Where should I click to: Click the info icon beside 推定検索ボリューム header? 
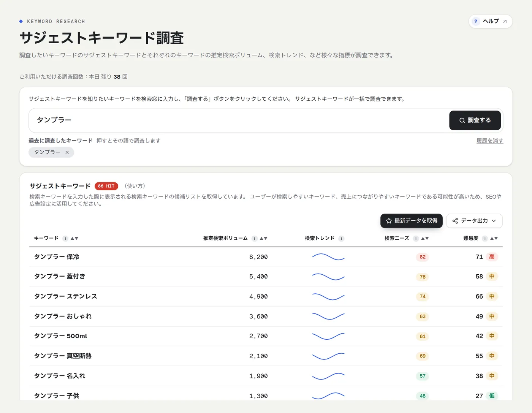pos(255,239)
